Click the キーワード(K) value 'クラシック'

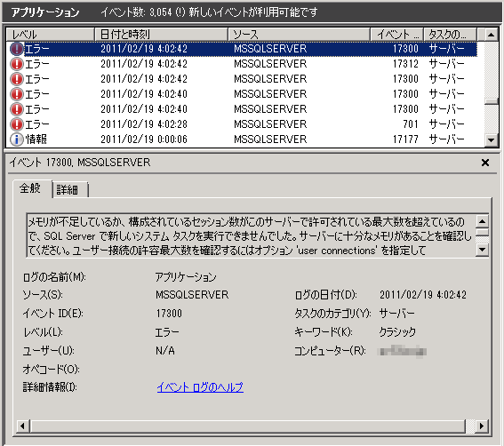pyautogui.click(x=397, y=332)
